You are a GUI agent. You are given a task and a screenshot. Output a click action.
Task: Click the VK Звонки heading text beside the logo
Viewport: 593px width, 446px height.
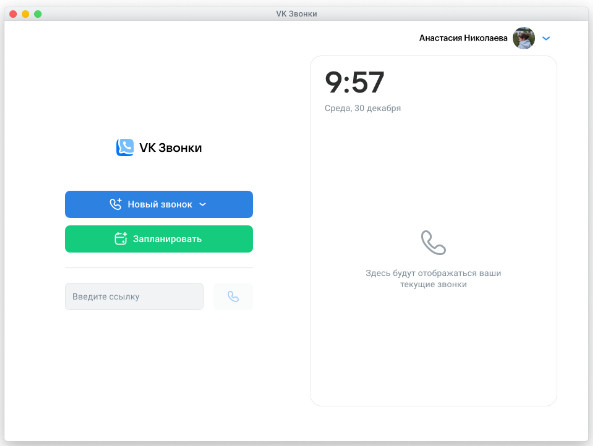pos(171,148)
